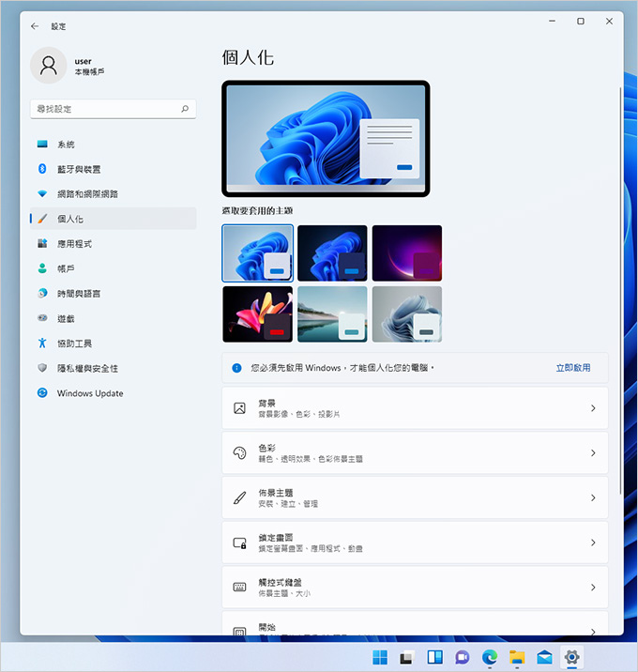The image size is (638, 672).
Task: Click the Wi-Fi icon beside 網路和網際網路
Action: [42, 193]
